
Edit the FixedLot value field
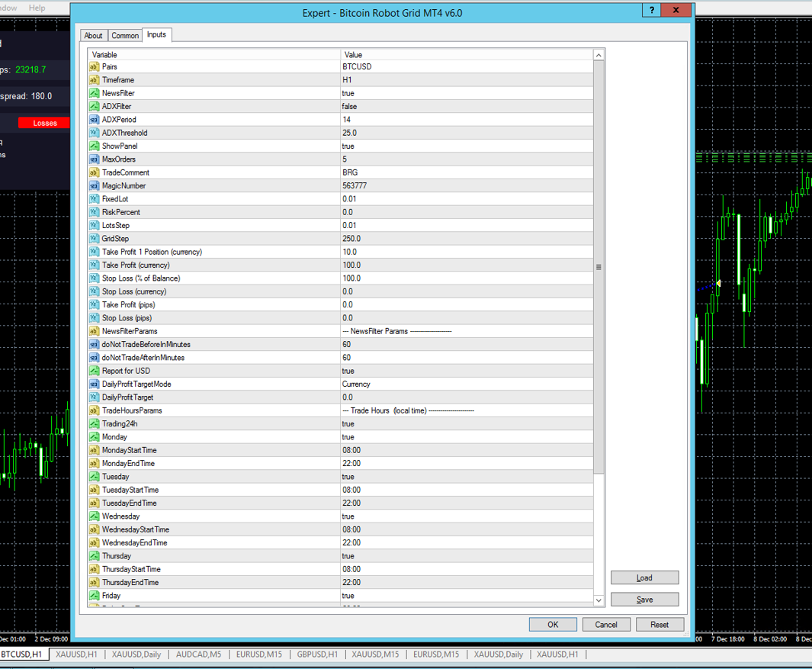click(x=465, y=199)
